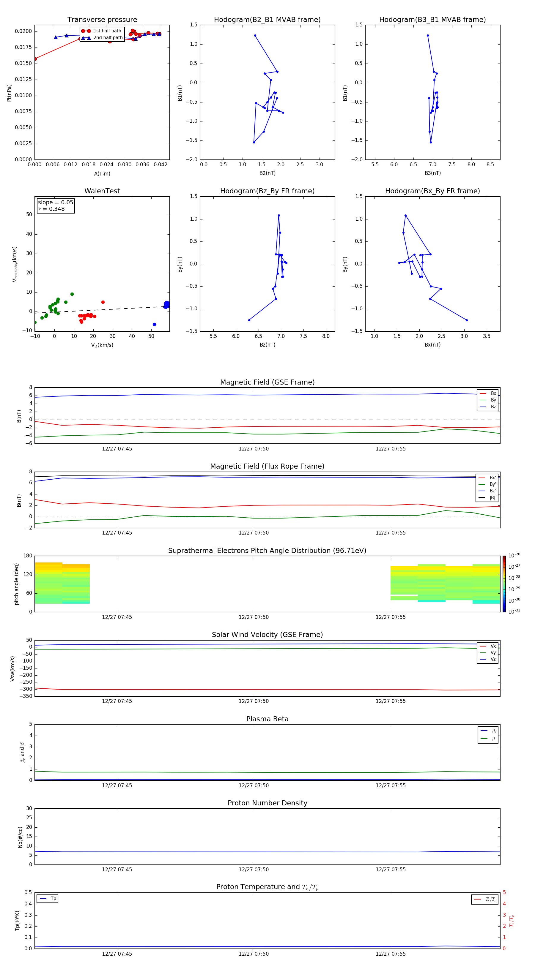This screenshot has height=980, width=535.
Task: Click the 'Magnetic Field (Flux Rope Frame)' title
Action: pyautogui.click(x=267, y=467)
